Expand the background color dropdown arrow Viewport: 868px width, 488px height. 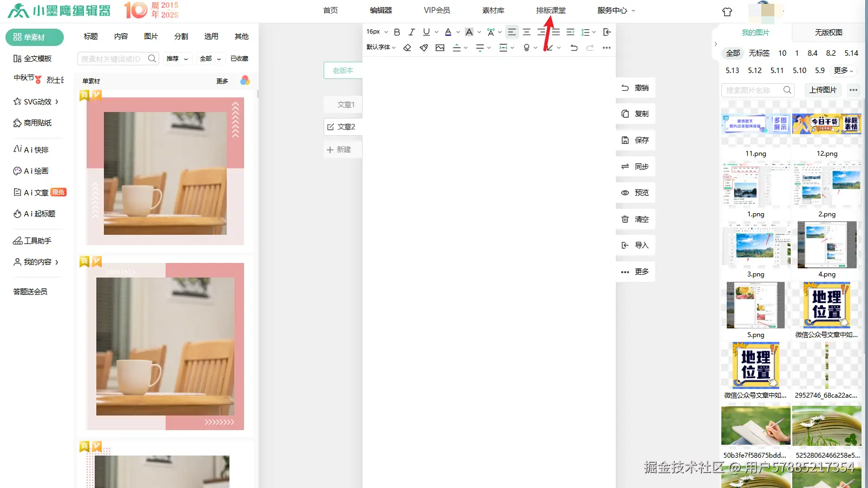(479, 32)
